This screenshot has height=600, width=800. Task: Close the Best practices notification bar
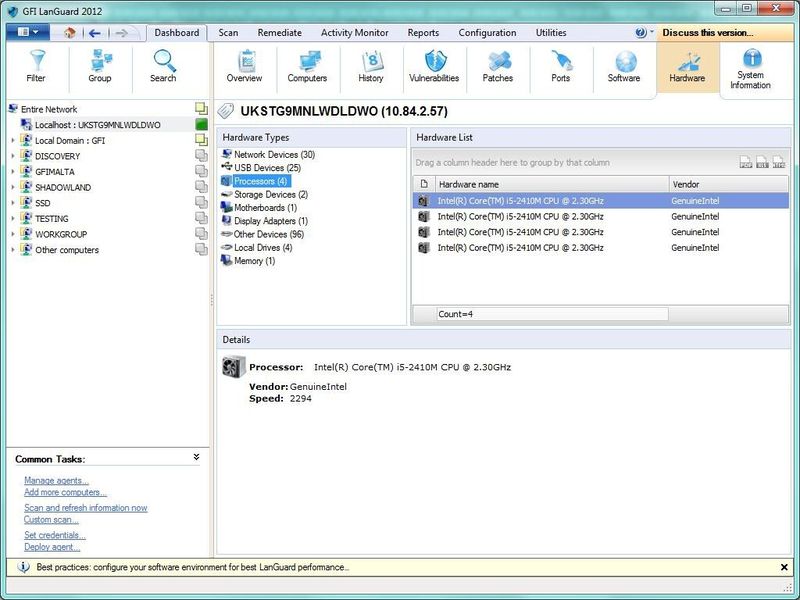784,567
